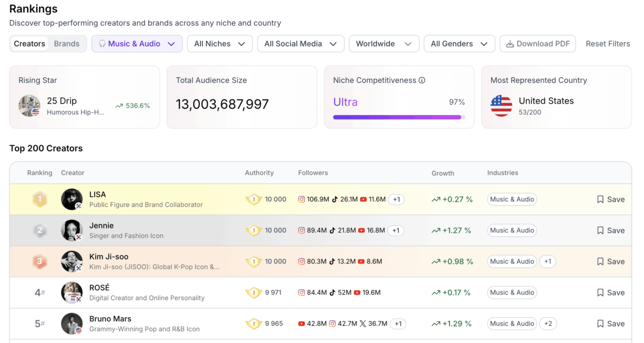Screen dimensions: 644x343
Task: Click the bookmark icon in LISA's row
Action: click(x=600, y=200)
